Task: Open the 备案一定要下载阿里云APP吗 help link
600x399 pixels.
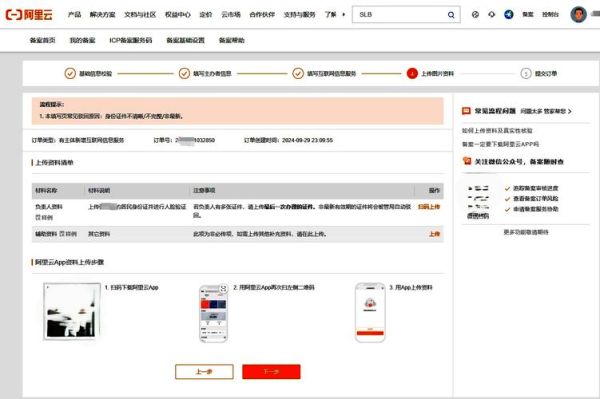Action: point(500,144)
